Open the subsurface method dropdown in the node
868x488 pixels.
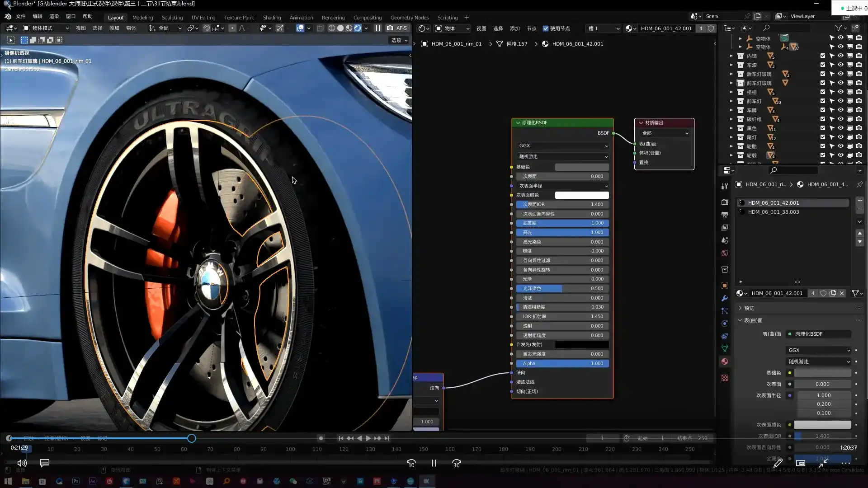click(x=563, y=156)
